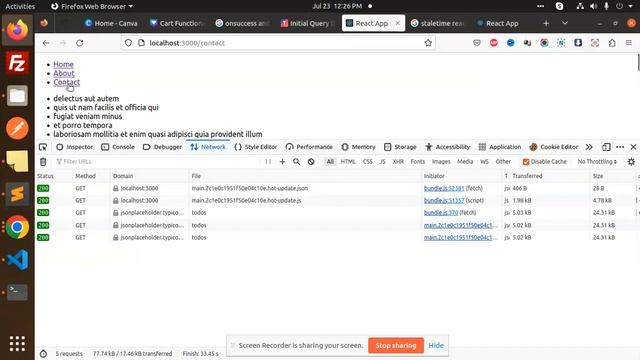Switch to the Inspector tab
Viewport: 640px width, 360px height.
[74, 147]
